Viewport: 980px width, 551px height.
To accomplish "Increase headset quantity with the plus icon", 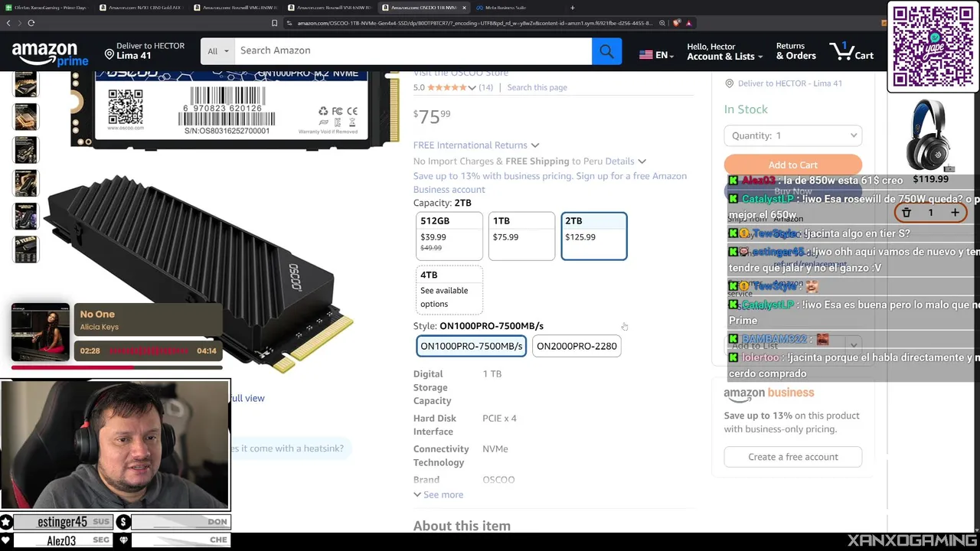I will point(955,213).
